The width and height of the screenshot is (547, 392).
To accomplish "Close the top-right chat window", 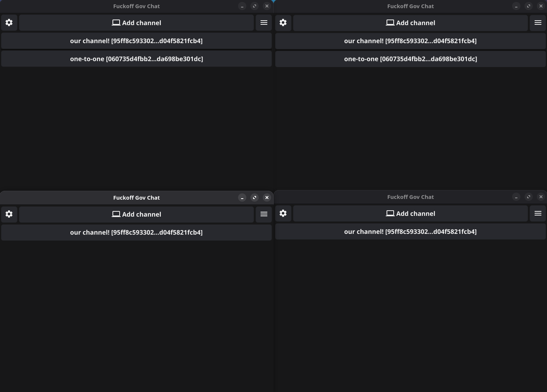I will point(541,6).
